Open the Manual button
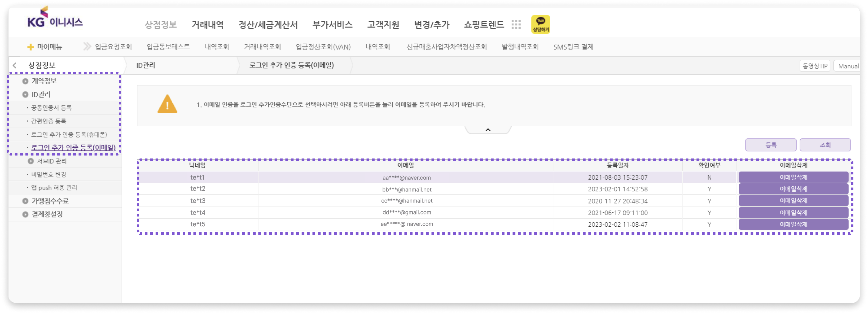The width and height of the screenshot is (868, 314). click(847, 66)
